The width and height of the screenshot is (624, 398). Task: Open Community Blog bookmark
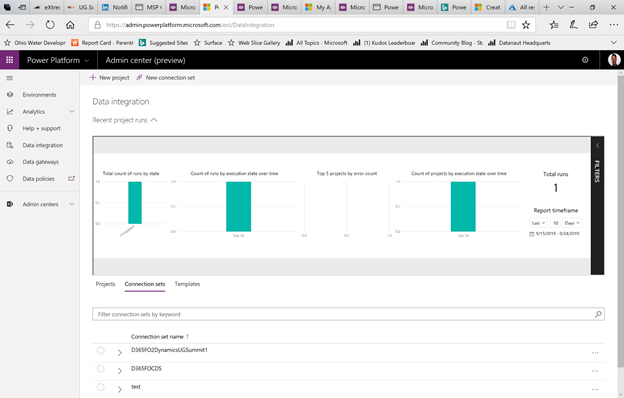pos(452,43)
